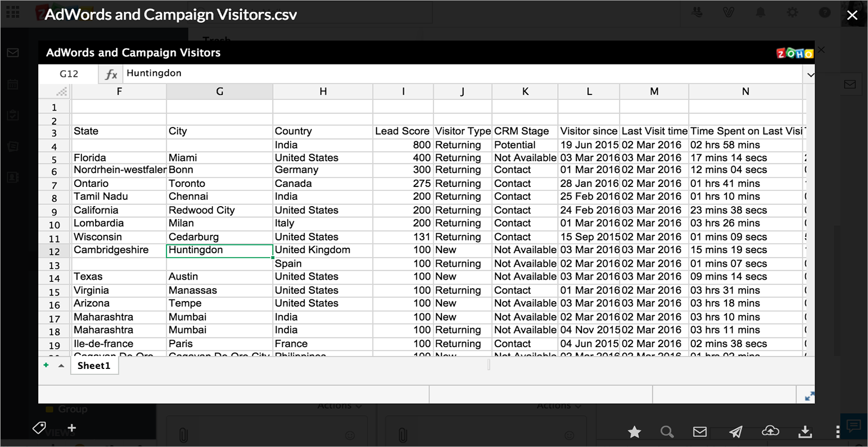Select the 'Tamil Nadu' state cell
The height and width of the screenshot is (447, 868).
click(x=119, y=197)
